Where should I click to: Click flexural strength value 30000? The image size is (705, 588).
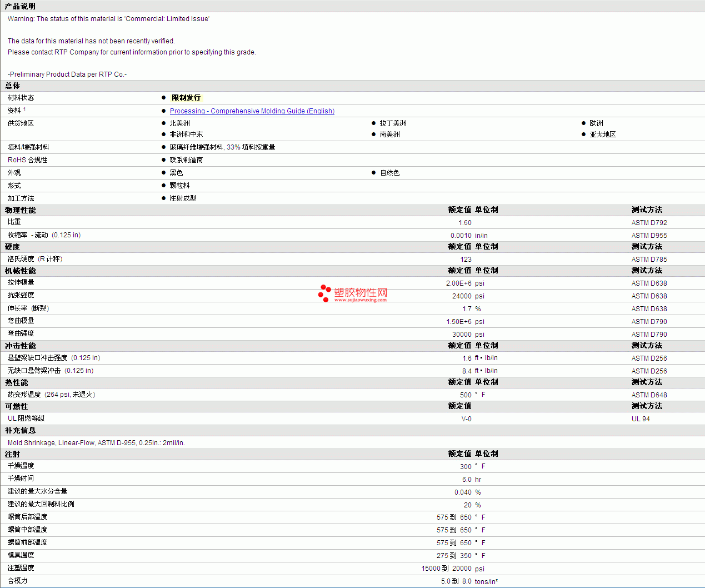tap(462, 335)
